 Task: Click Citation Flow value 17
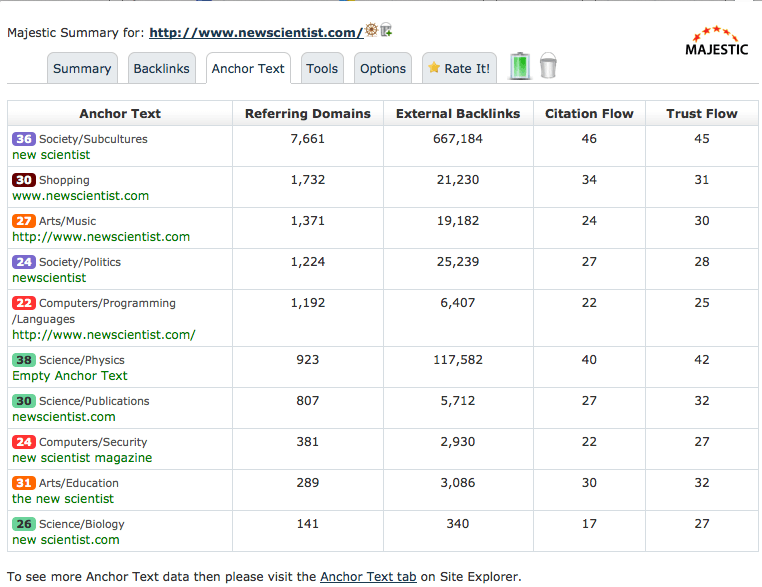coord(589,524)
